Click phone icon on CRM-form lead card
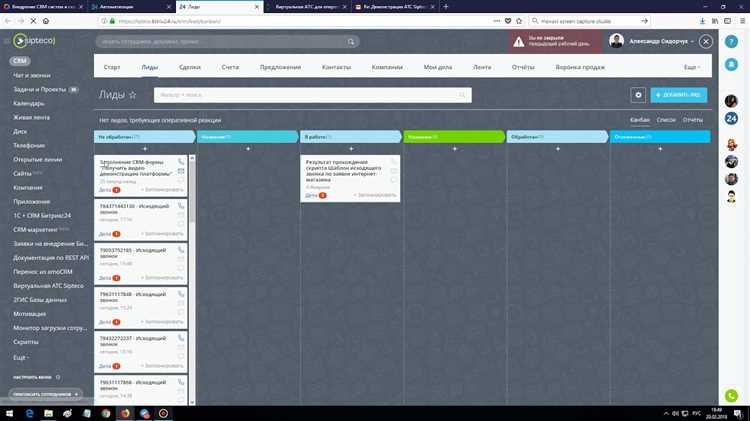 coord(181,162)
